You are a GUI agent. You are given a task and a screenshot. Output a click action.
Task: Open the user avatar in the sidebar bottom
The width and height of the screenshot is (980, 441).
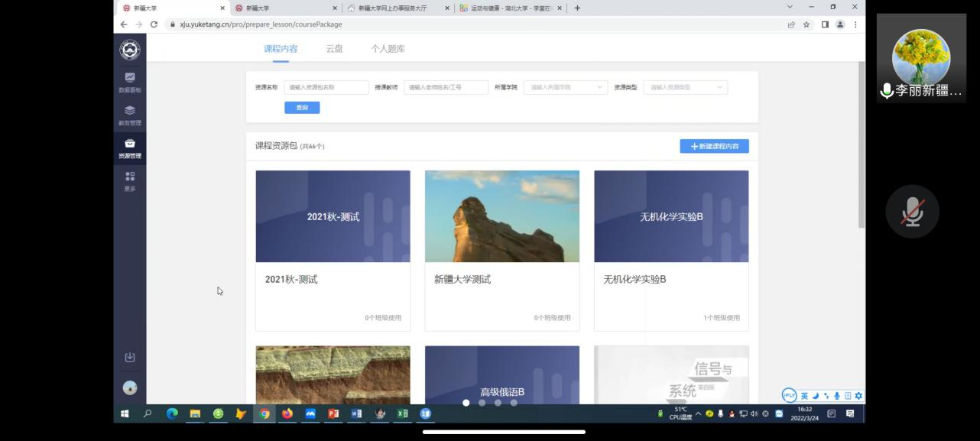[130, 387]
